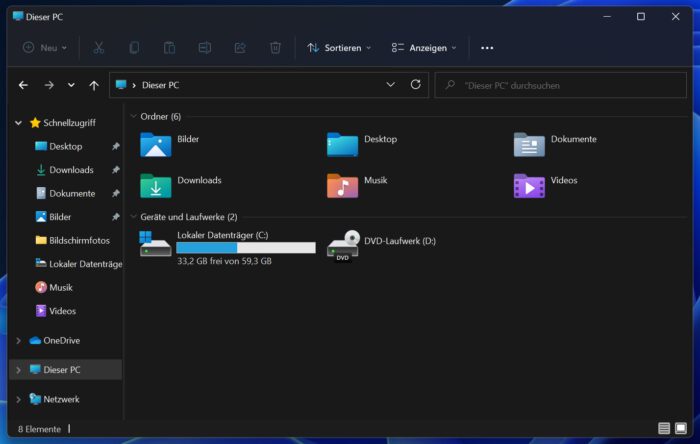The height and width of the screenshot is (444, 700).
Task: Select the Desktop folder icon
Action: (342, 145)
